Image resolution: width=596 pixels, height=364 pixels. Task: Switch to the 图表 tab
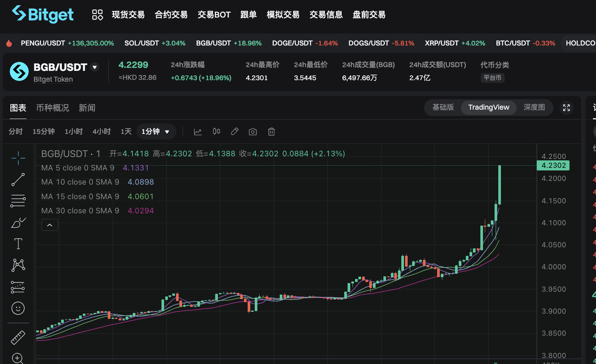pyautogui.click(x=18, y=108)
